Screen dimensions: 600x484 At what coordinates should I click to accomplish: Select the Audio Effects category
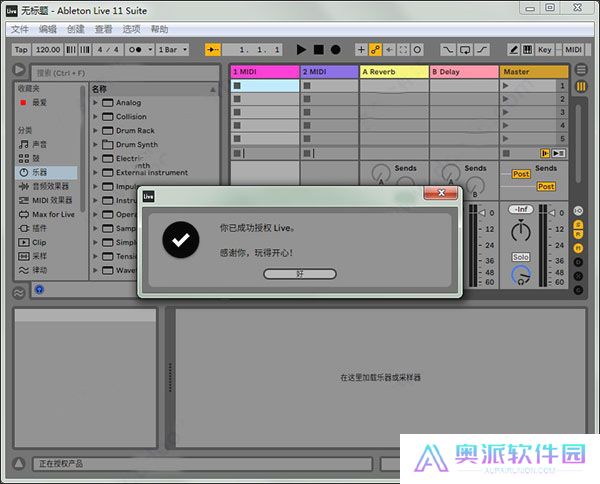tap(46, 186)
